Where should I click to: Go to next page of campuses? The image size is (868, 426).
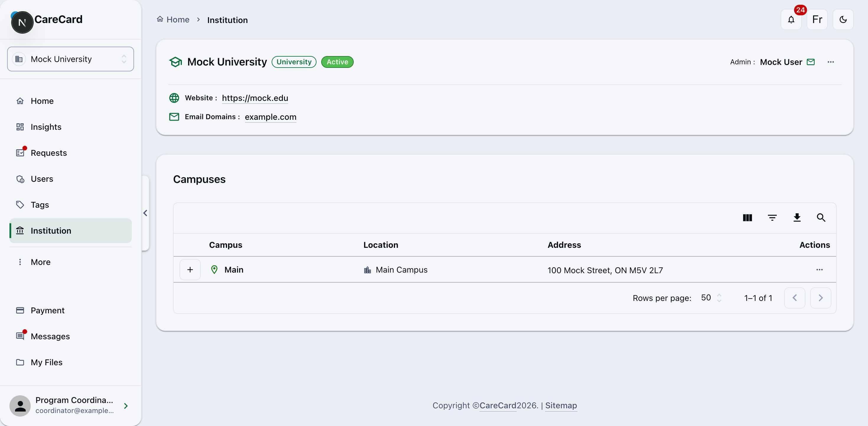click(x=820, y=298)
